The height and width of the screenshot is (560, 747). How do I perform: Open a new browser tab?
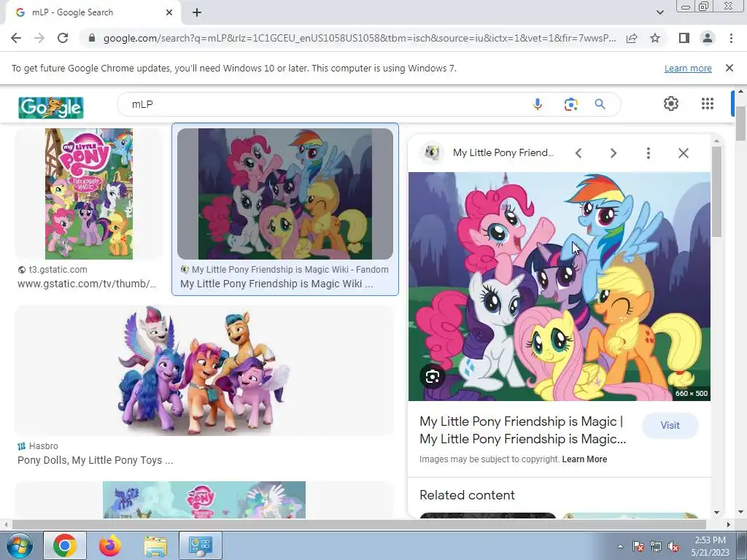197,12
